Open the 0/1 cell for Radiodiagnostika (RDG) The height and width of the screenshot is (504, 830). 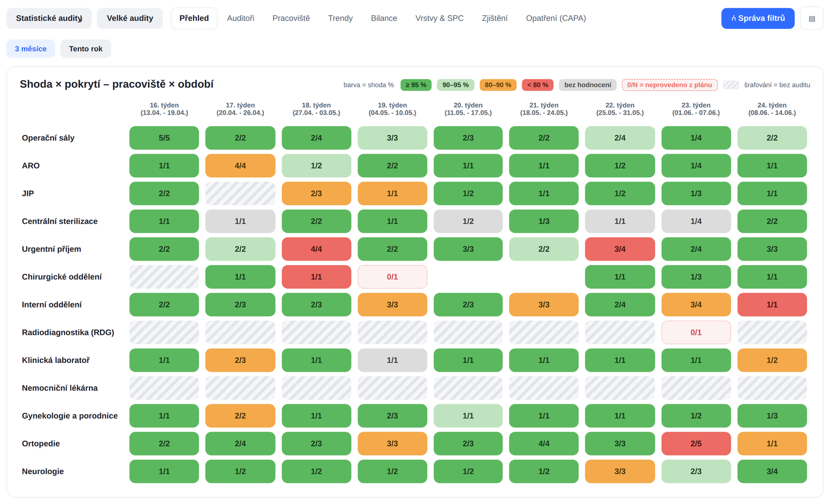[696, 332]
